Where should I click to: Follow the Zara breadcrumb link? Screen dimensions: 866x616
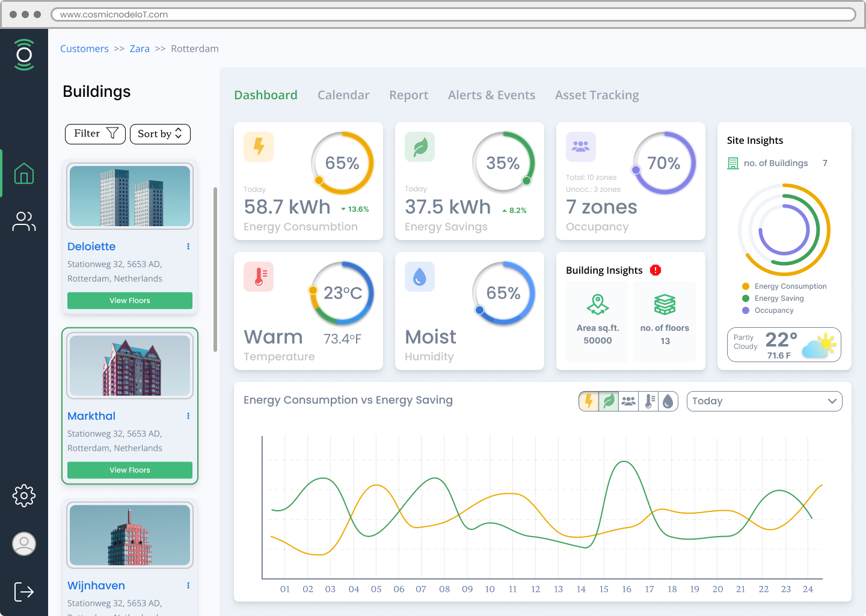pos(140,49)
